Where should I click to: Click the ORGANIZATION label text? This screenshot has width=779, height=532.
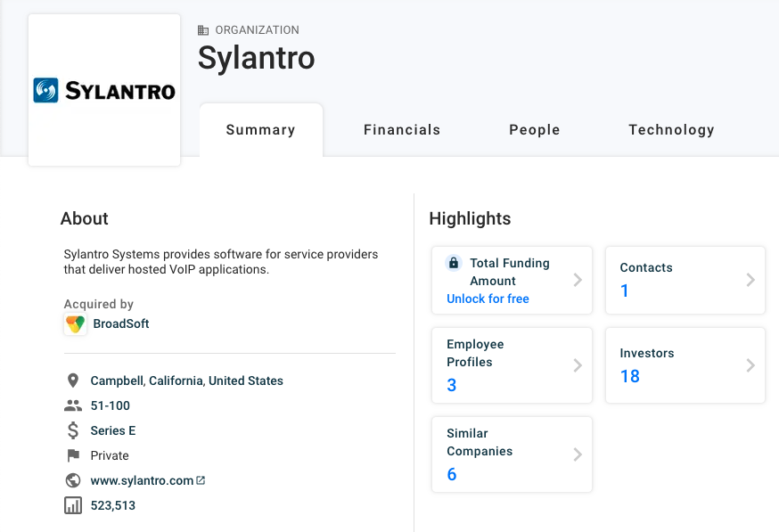[x=257, y=30]
